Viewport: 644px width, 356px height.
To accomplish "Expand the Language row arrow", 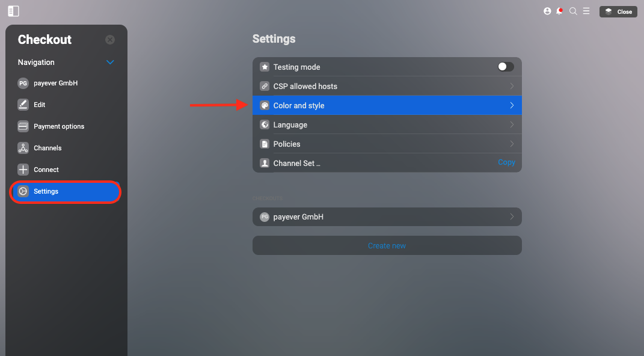I will coord(512,124).
